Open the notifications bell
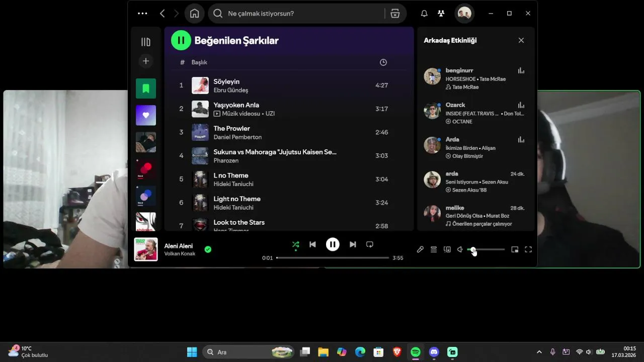644x362 pixels. point(424,14)
